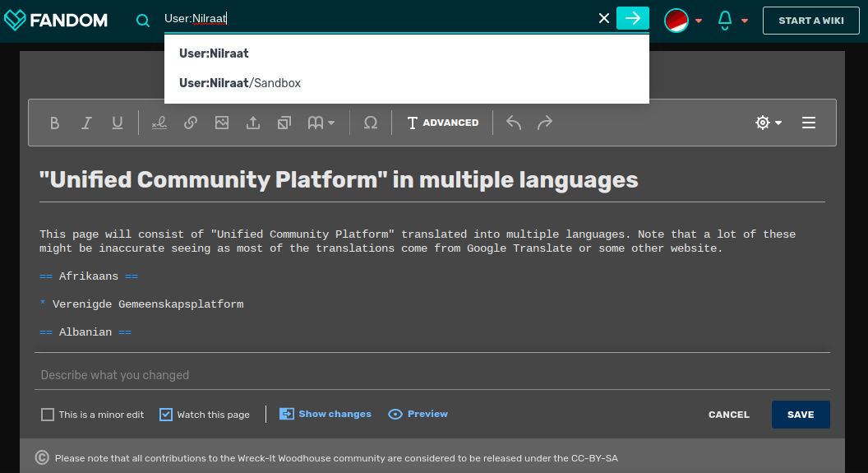Click the Start a Wiki button
868x473 pixels.
coord(811,21)
